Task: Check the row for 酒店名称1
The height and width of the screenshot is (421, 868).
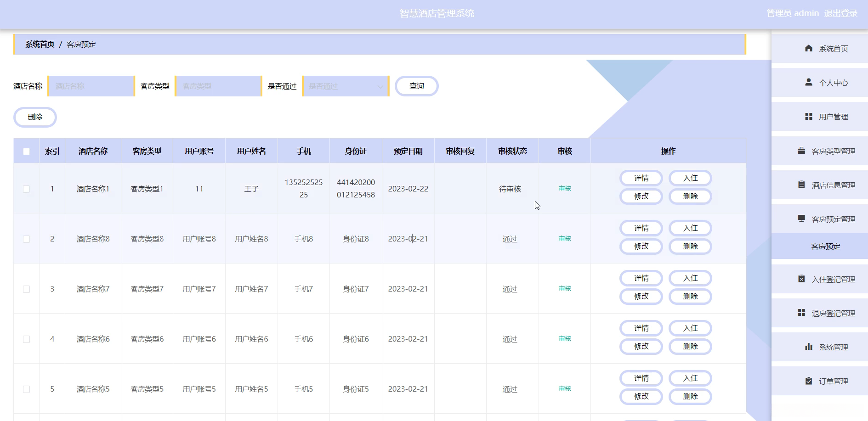Action: coord(27,189)
